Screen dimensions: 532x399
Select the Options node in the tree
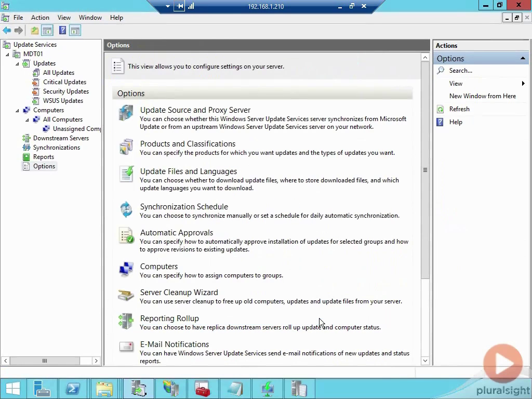pyautogui.click(x=44, y=166)
